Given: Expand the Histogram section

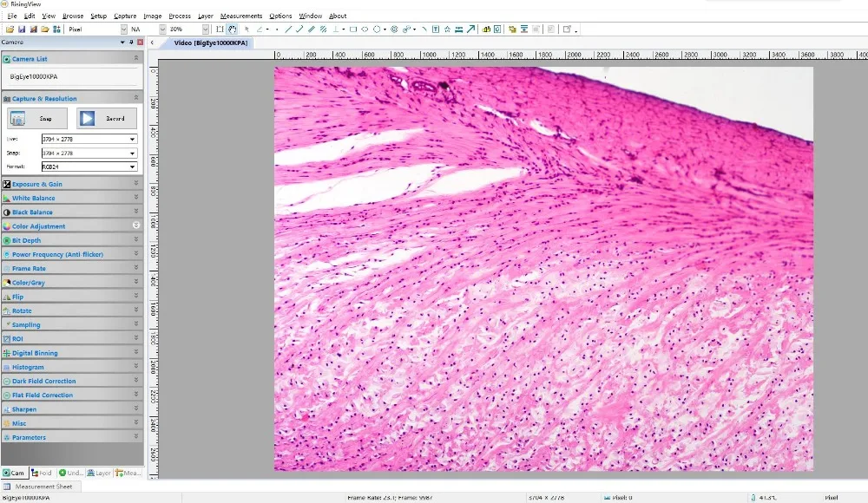Looking at the screenshot, I should tap(72, 367).
